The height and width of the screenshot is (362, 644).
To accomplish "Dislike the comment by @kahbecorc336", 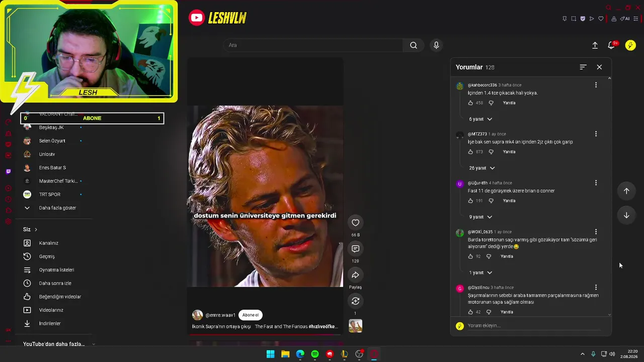I will point(491,103).
